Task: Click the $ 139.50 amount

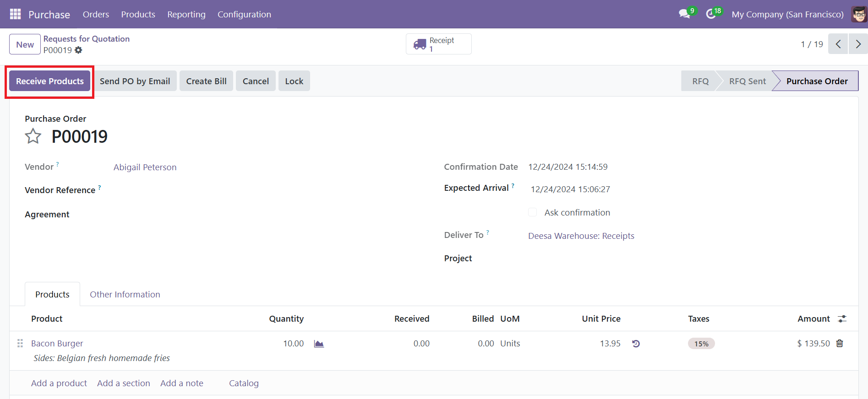Action: click(813, 344)
